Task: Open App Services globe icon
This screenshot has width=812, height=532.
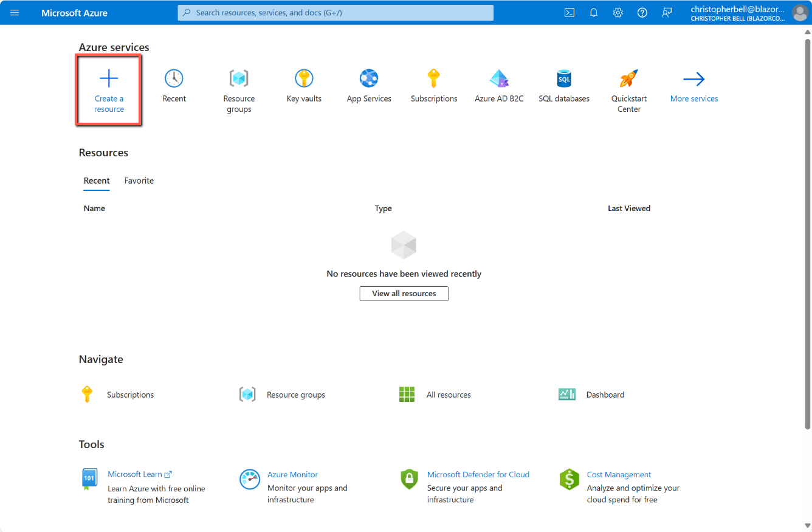Action: [x=369, y=78]
